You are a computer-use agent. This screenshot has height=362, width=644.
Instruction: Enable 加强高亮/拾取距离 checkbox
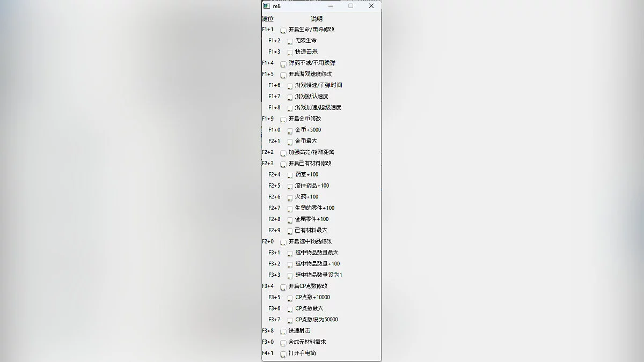(283, 153)
